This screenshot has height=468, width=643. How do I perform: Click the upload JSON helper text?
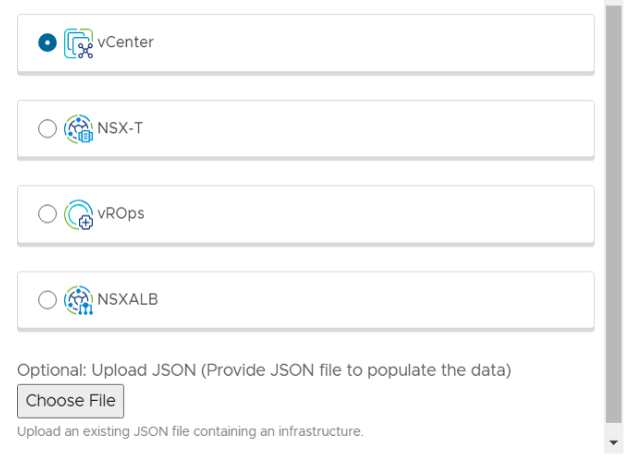[190, 432]
